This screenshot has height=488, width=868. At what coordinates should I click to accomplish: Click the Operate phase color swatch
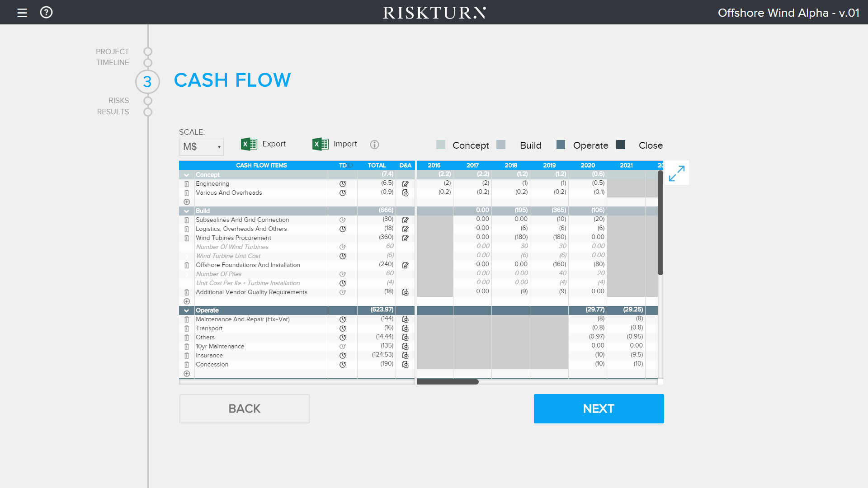(x=561, y=145)
